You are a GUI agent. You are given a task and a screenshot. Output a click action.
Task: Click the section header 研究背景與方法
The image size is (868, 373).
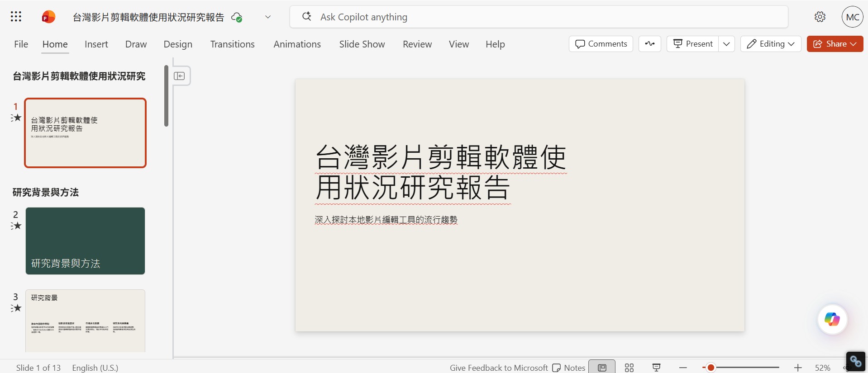[46, 192]
